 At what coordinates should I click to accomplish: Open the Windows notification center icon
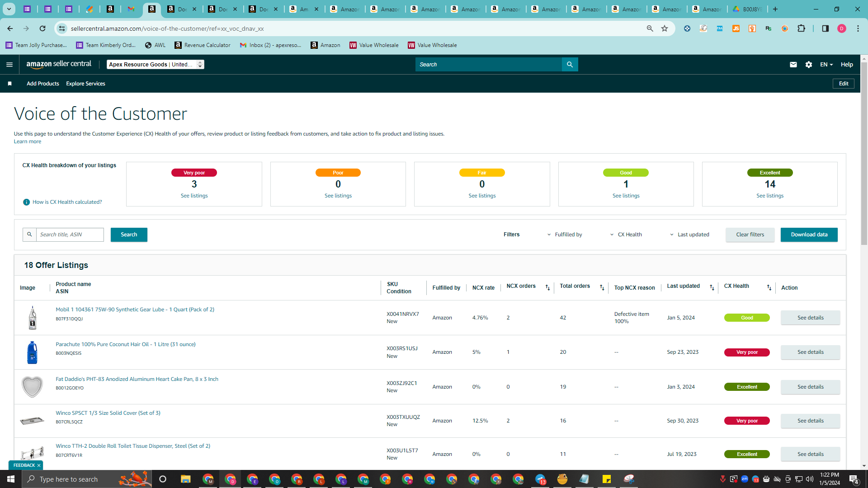click(x=854, y=479)
